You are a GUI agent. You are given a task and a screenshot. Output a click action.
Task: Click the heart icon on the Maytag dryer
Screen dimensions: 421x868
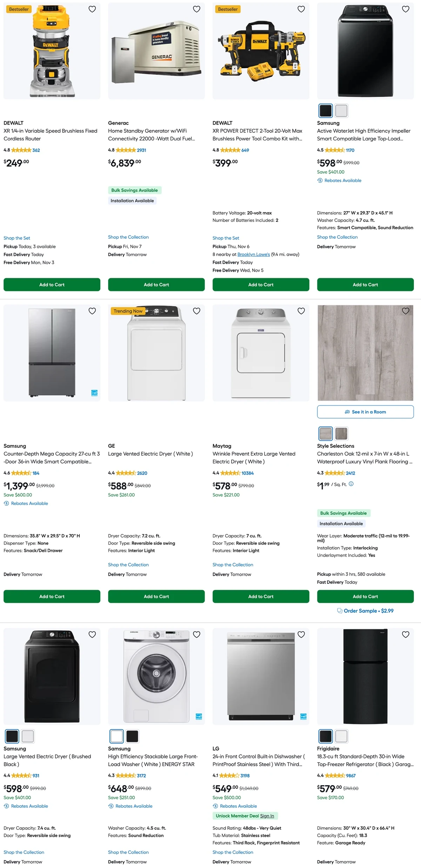click(301, 311)
